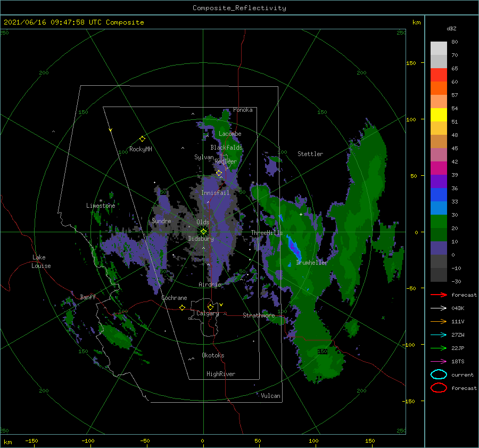Click the Drumheller city label

[311, 263]
